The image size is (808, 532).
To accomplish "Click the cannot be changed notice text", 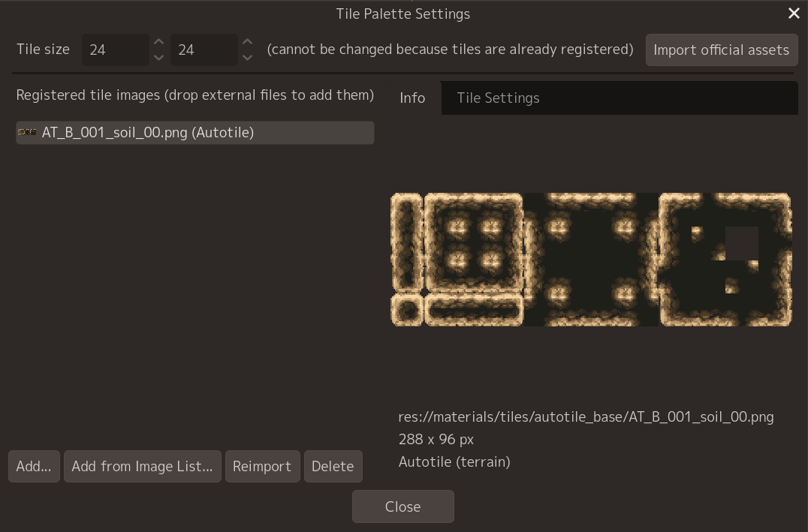I will tap(450, 50).
